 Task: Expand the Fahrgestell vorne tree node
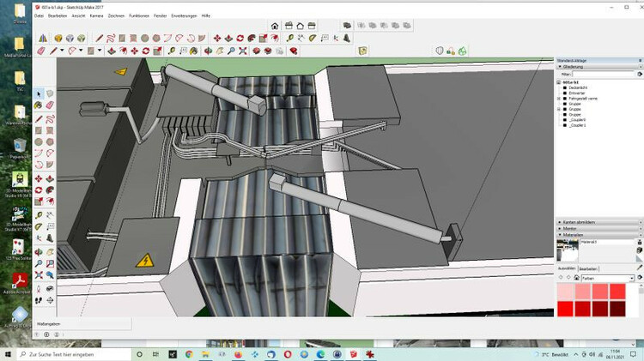[559, 99]
